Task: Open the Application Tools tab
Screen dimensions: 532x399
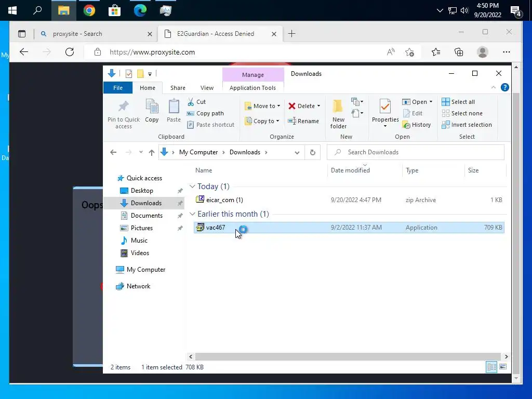Action: pos(253,87)
